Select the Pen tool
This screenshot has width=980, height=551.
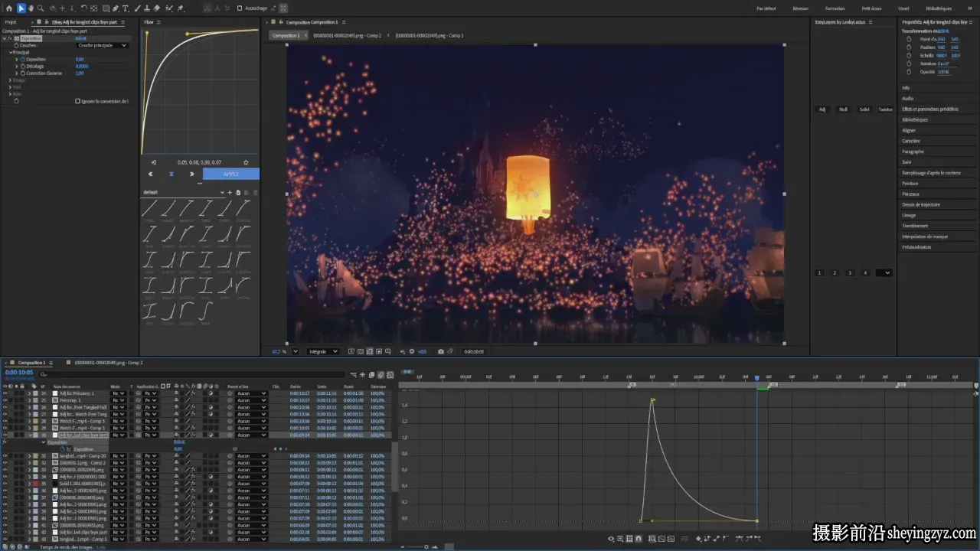[116, 8]
